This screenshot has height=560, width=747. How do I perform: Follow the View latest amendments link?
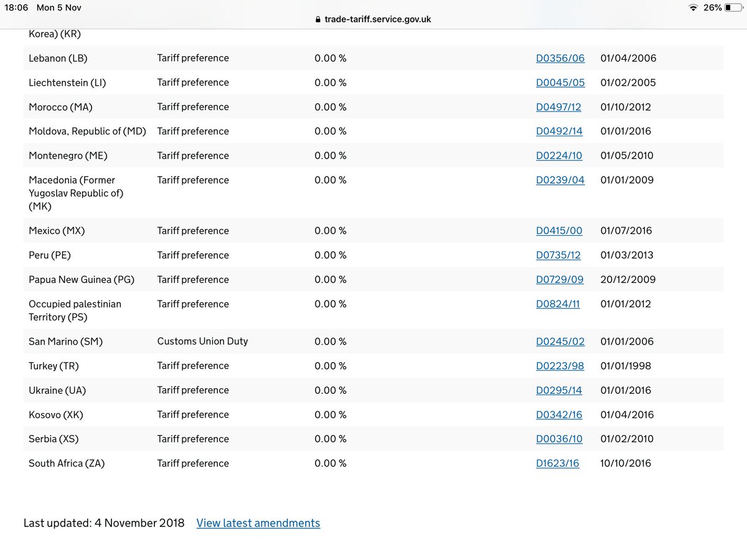tap(258, 523)
